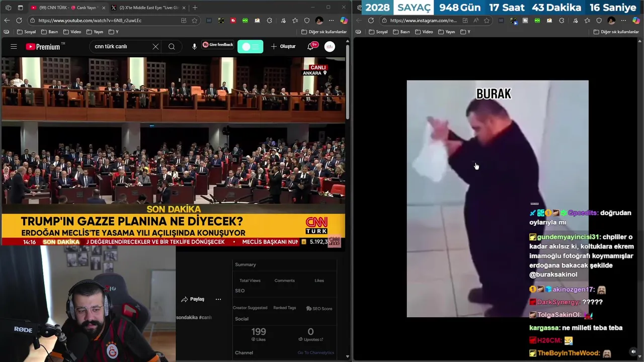
Task: Select Ranked Tags section
Action: pyautogui.click(x=284, y=308)
